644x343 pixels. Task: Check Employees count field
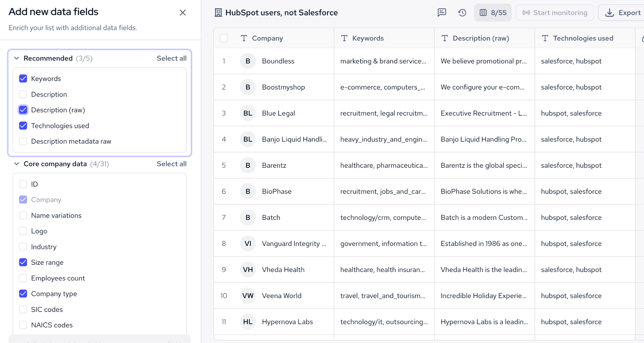point(23,278)
